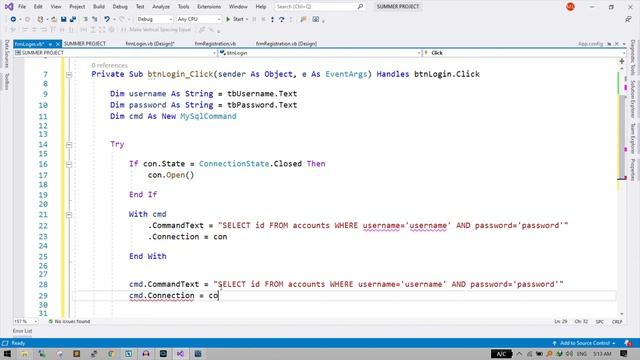Click the split editor icon above scrollbar
Screen dimensions: 640x360
(622, 61)
